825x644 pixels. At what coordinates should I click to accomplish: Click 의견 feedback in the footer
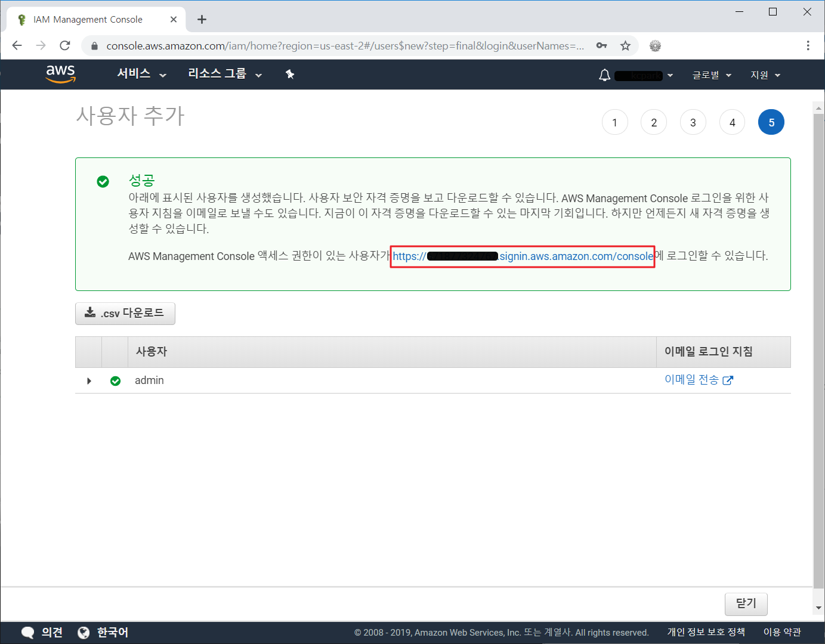[52, 633]
